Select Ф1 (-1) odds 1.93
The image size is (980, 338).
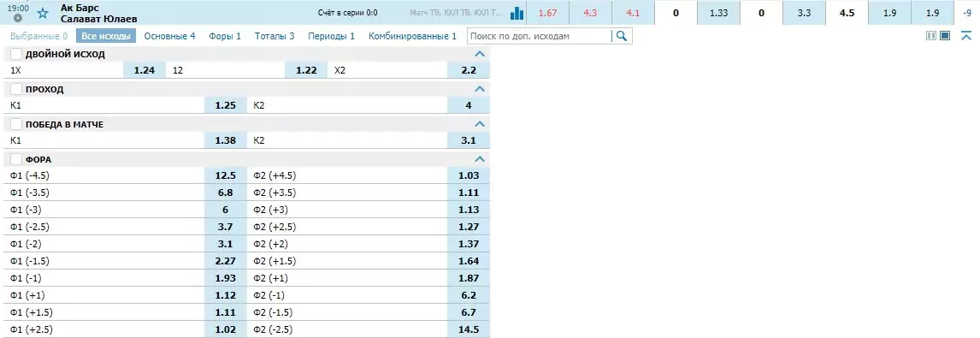[226, 278]
